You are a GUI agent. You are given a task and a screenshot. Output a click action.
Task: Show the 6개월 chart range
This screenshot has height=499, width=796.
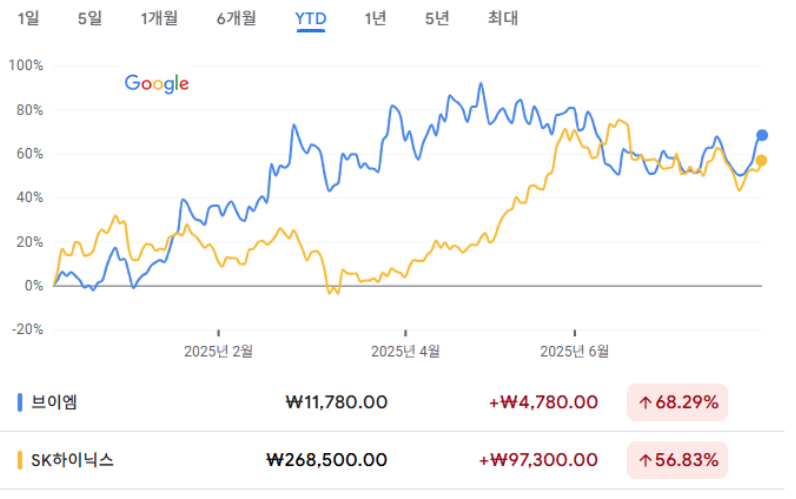click(x=236, y=18)
